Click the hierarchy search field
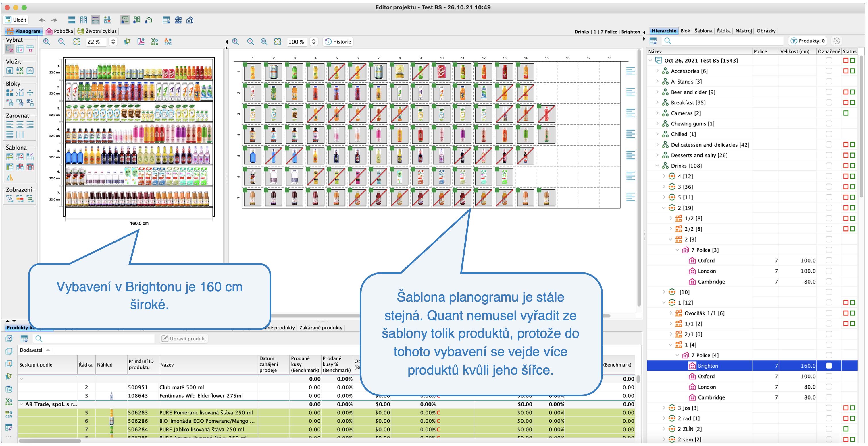 pyautogui.click(x=723, y=41)
